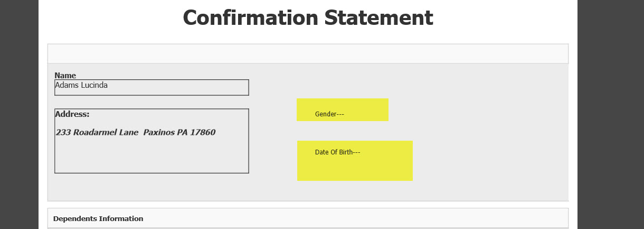The image size is (644, 229).
Task: Click the dark margin left of the page
Action: tap(19, 114)
